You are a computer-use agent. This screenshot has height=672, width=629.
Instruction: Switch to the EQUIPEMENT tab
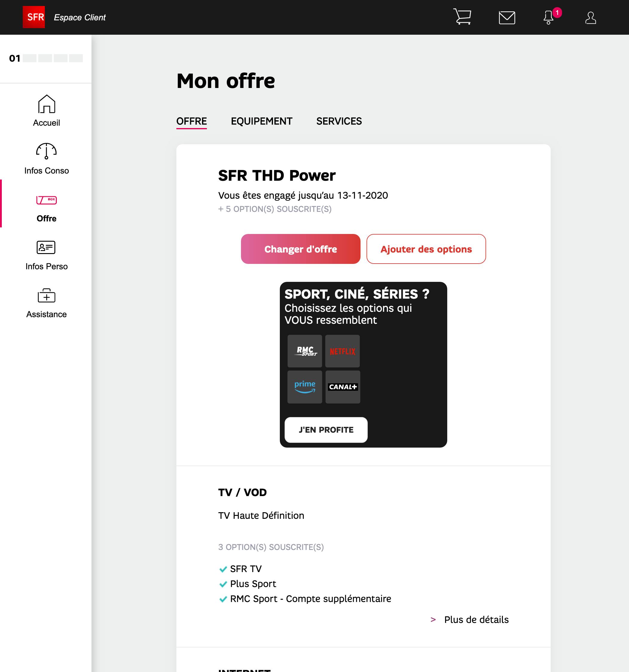262,121
